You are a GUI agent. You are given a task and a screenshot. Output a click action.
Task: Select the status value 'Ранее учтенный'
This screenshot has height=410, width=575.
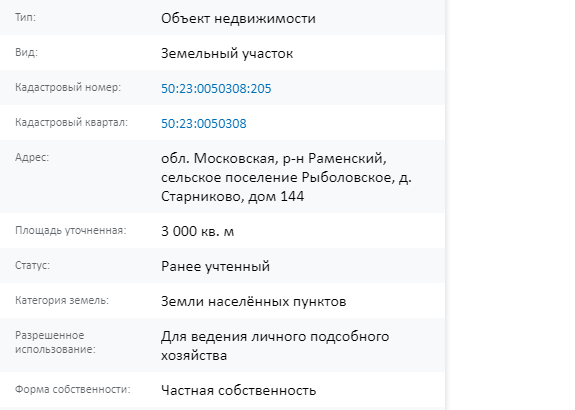(215, 266)
